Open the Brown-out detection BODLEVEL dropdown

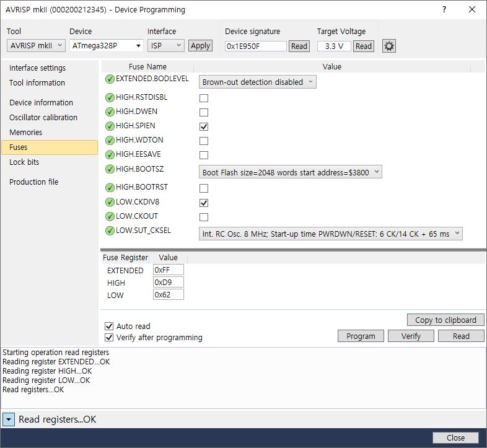(258, 82)
